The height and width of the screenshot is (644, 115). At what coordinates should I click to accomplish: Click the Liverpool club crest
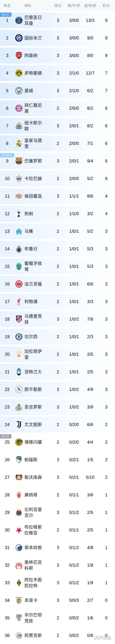[x=19, y=301]
